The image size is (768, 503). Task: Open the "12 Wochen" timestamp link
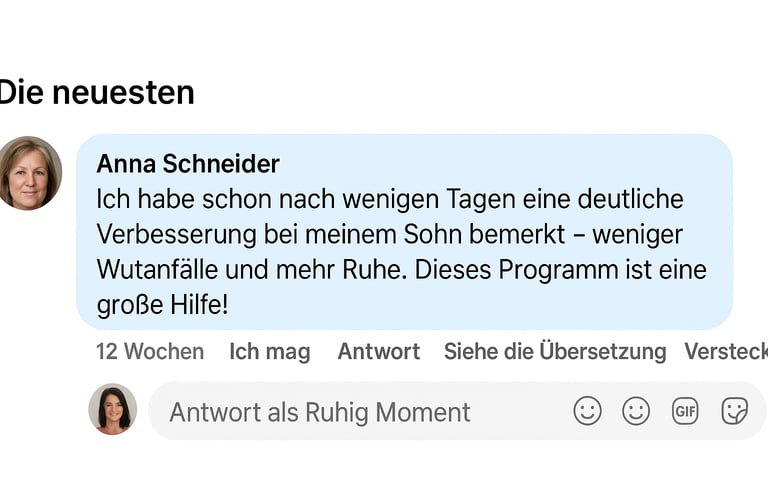(150, 351)
